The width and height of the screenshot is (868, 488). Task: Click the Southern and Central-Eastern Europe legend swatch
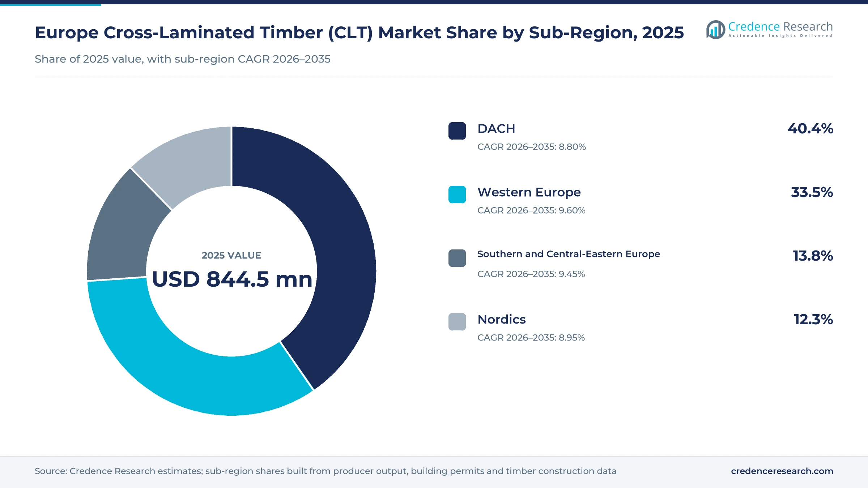point(457,258)
